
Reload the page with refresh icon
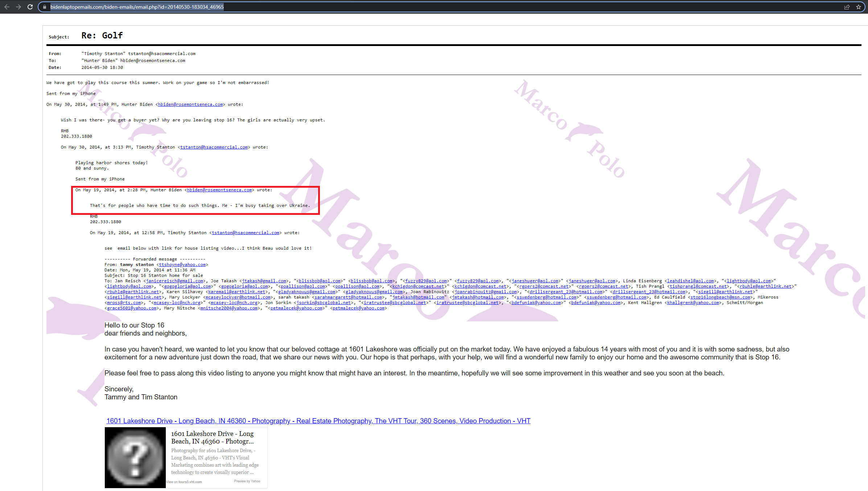30,7
